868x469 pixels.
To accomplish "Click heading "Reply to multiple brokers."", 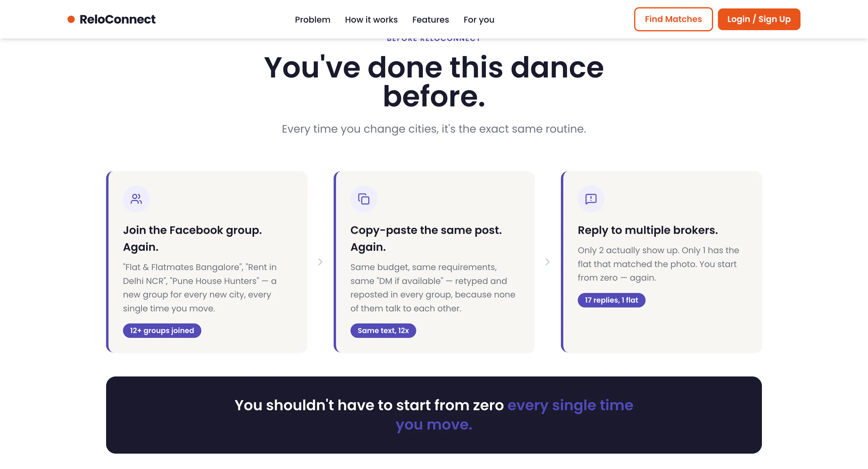I will (648, 230).
